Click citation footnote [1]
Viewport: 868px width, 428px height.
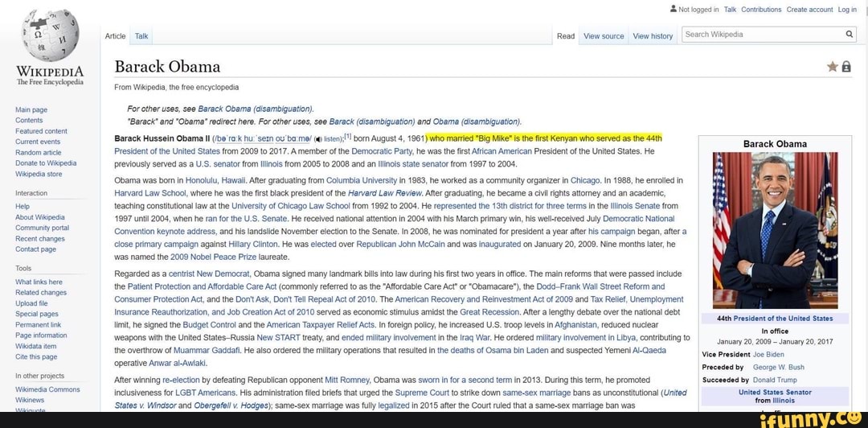tap(349, 137)
